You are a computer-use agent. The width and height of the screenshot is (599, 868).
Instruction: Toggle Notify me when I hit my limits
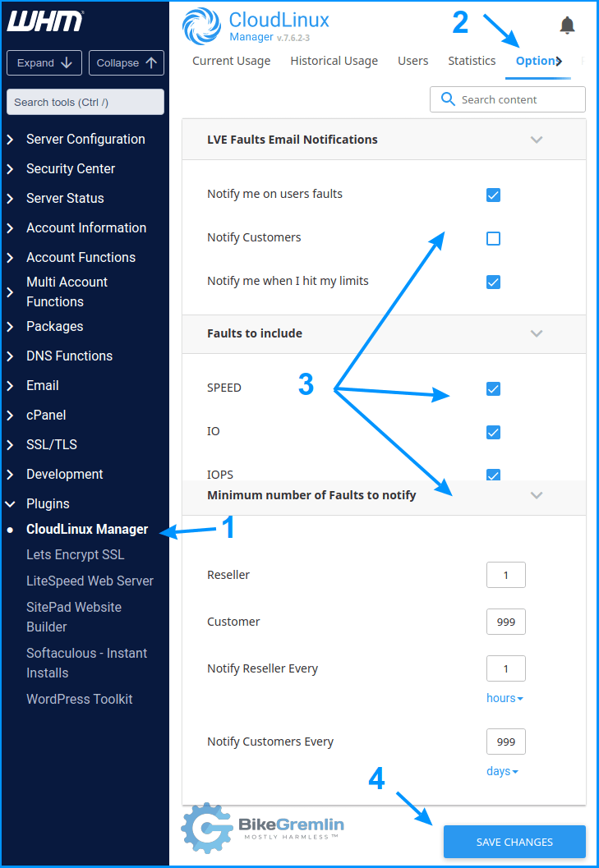[493, 282]
